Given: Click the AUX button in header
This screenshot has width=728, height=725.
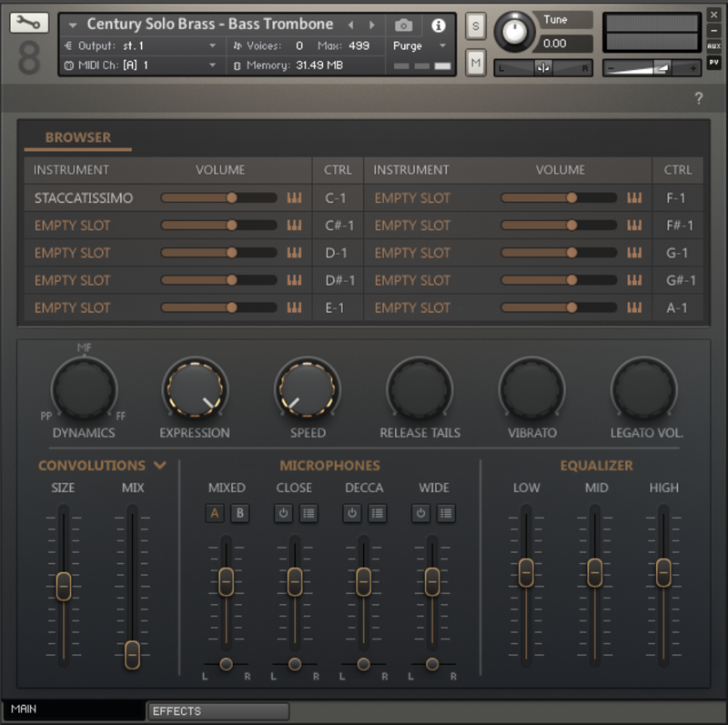Looking at the screenshot, I should click(x=714, y=46).
